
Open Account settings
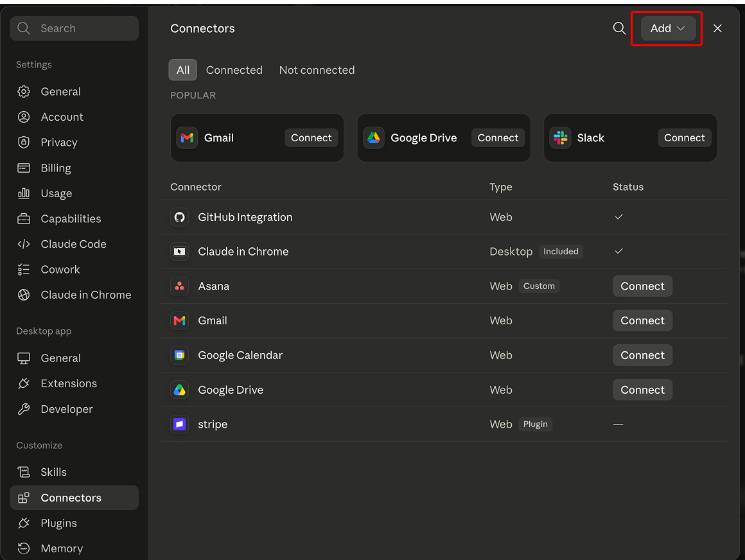pyautogui.click(x=74, y=117)
